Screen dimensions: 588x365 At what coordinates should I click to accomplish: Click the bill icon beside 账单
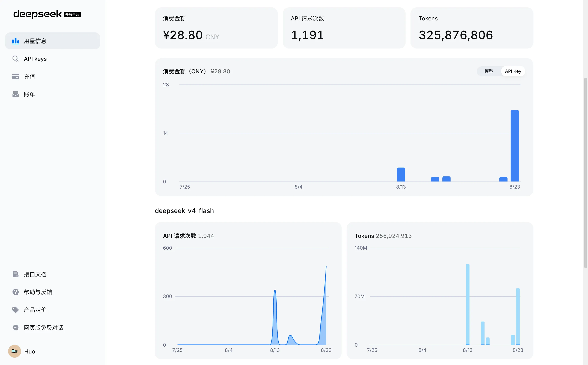coord(15,94)
